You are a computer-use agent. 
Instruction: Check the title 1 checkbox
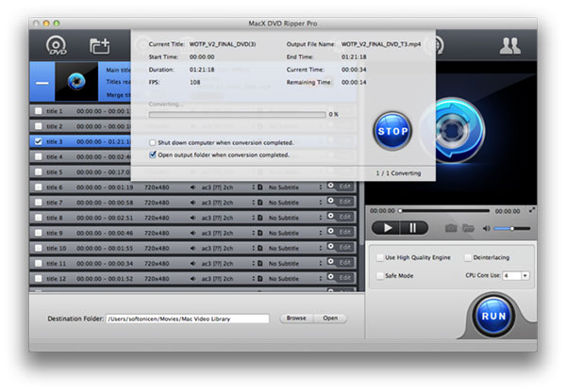click(x=39, y=111)
